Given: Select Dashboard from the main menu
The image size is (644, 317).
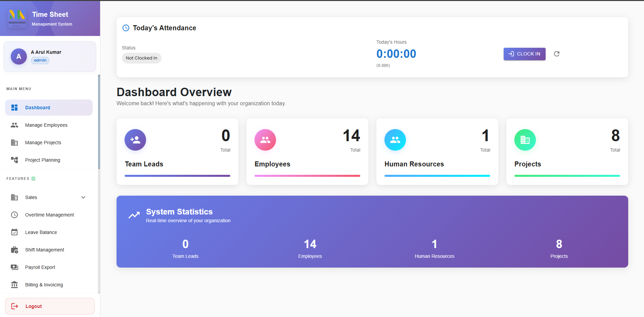Looking at the screenshot, I should (x=37, y=108).
